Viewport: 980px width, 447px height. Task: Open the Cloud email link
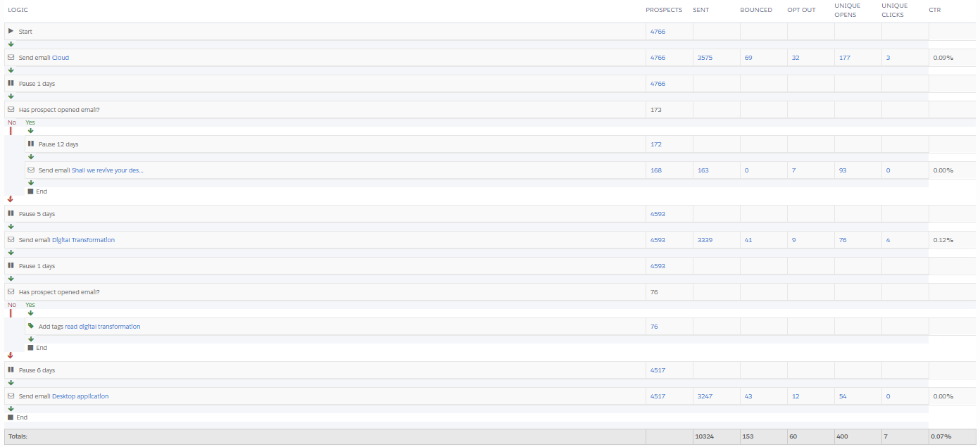point(61,58)
